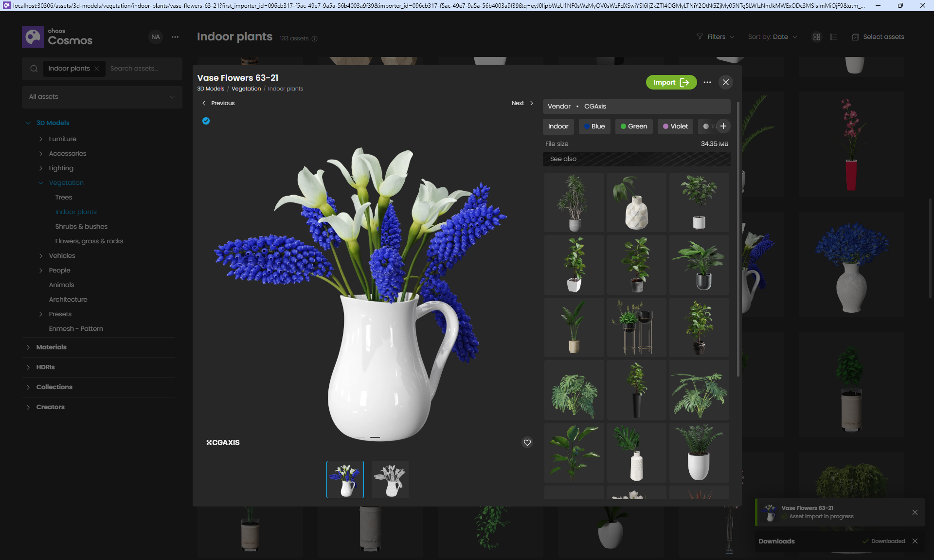The width and height of the screenshot is (934, 560).
Task: Go to the Next asset
Action: pyautogui.click(x=522, y=103)
